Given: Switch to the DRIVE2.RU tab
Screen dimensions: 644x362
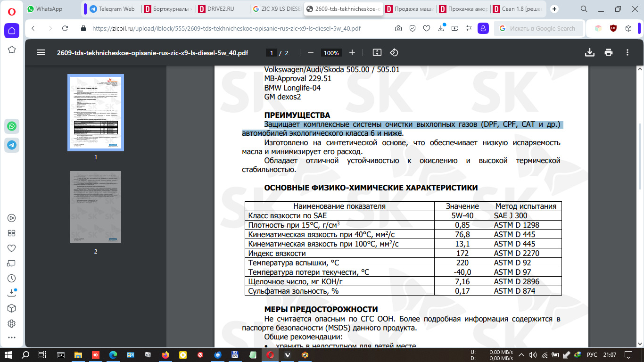Looking at the screenshot, I should pyautogui.click(x=222, y=8).
